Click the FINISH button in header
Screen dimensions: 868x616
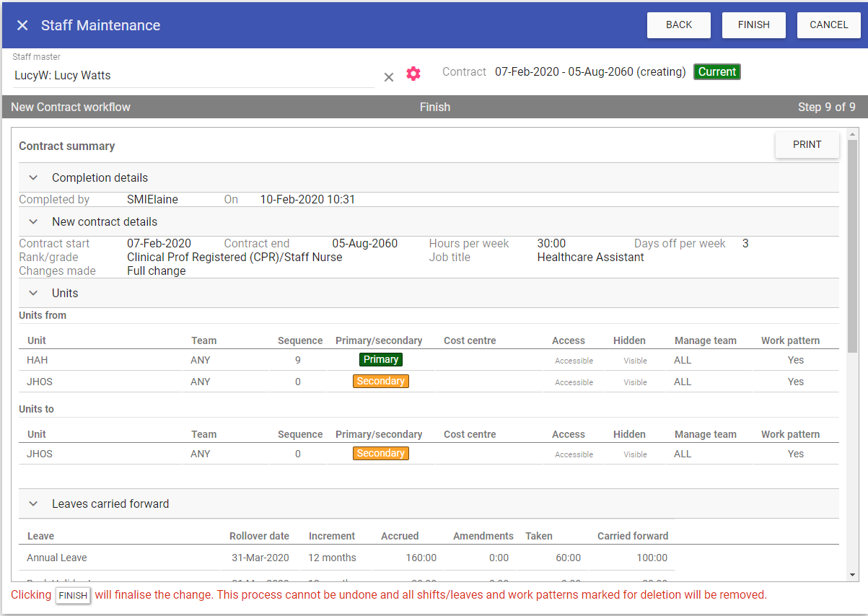(753, 25)
